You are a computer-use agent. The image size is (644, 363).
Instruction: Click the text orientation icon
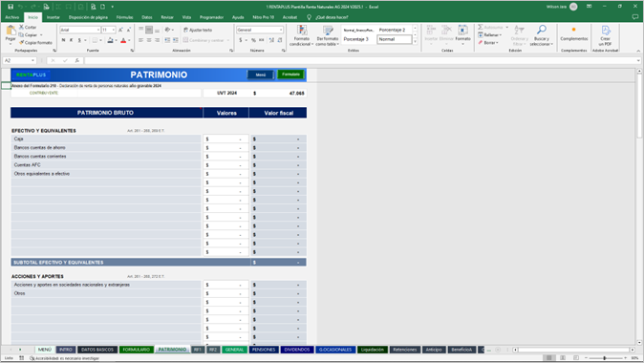pyautogui.click(x=167, y=30)
